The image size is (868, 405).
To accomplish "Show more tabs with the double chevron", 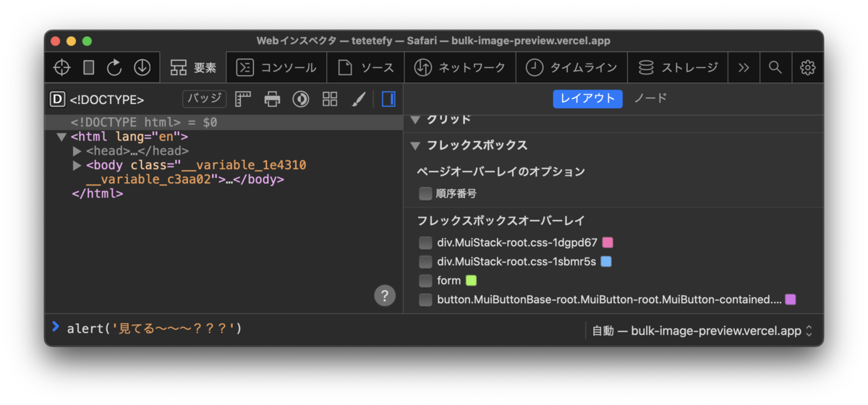I will coord(744,67).
